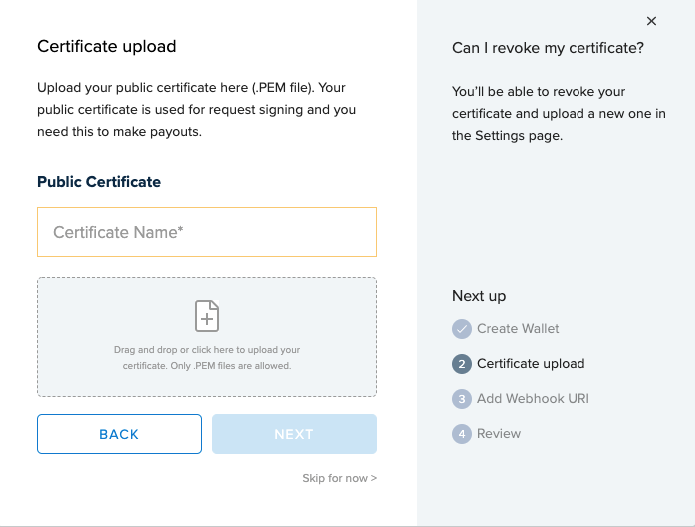Skip this step with Skip for now
The height and width of the screenshot is (527, 695).
(x=340, y=478)
